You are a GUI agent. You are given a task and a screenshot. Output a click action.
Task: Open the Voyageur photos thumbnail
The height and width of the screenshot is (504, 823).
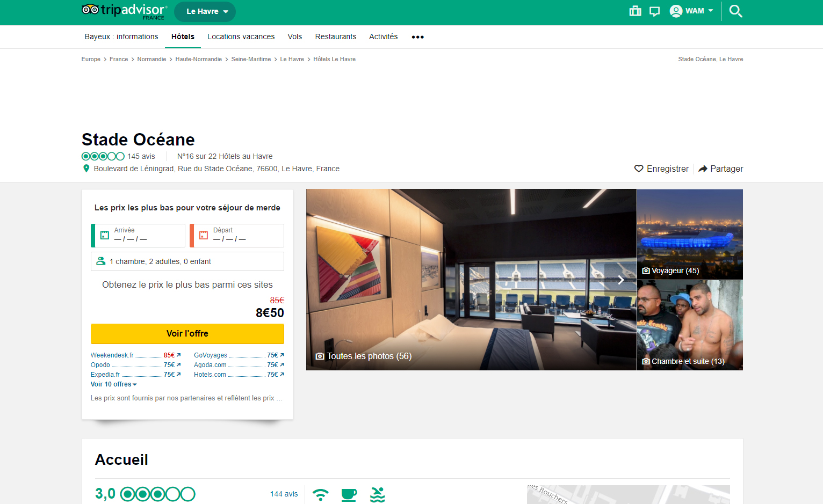coord(689,234)
